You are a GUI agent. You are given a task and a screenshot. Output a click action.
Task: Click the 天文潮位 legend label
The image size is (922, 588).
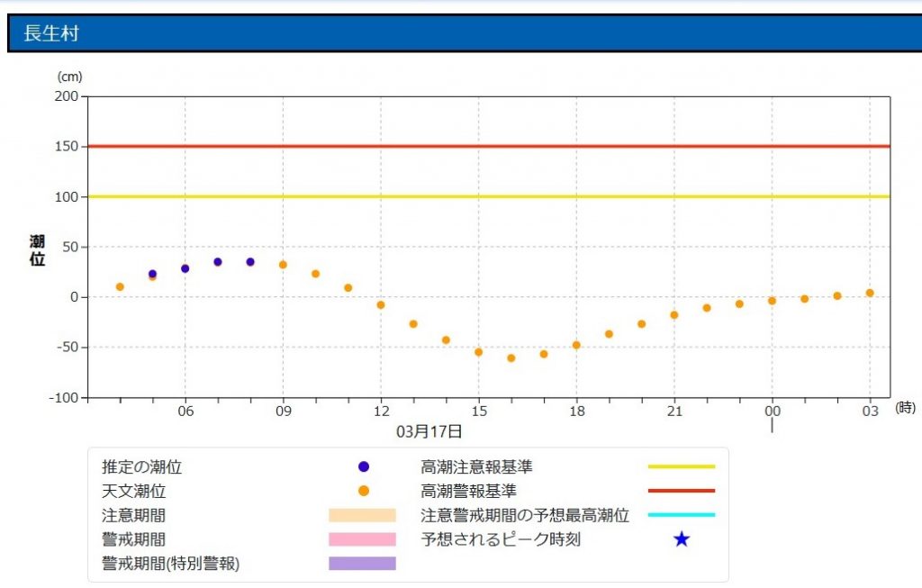(x=133, y=491)
